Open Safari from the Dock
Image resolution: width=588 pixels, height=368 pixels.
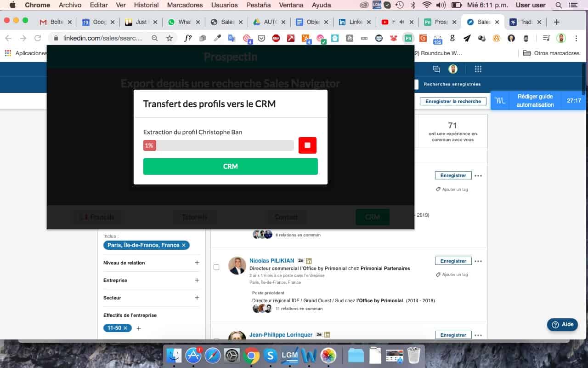coord(213,356)
